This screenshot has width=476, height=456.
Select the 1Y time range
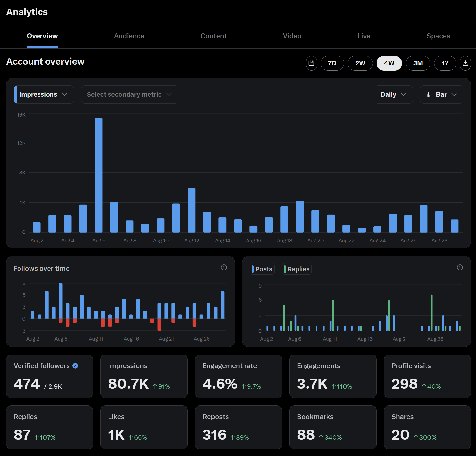click(x=445, y=63)
